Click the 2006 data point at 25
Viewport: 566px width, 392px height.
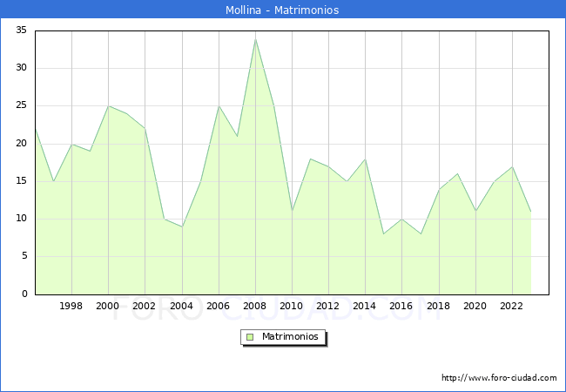[x=219, y=106]
